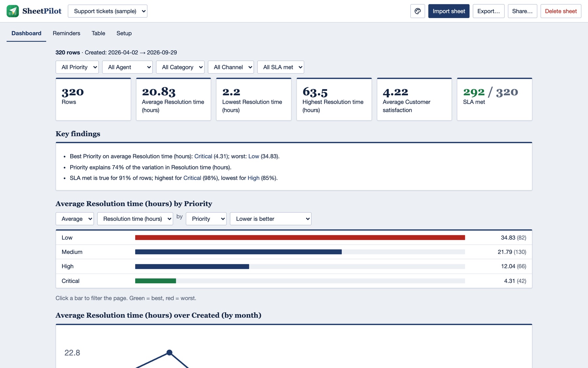Click the Lowest Resolution time 2.2 card
The height and width of the screenshot is (368, 588).
(x=254, y=99)
